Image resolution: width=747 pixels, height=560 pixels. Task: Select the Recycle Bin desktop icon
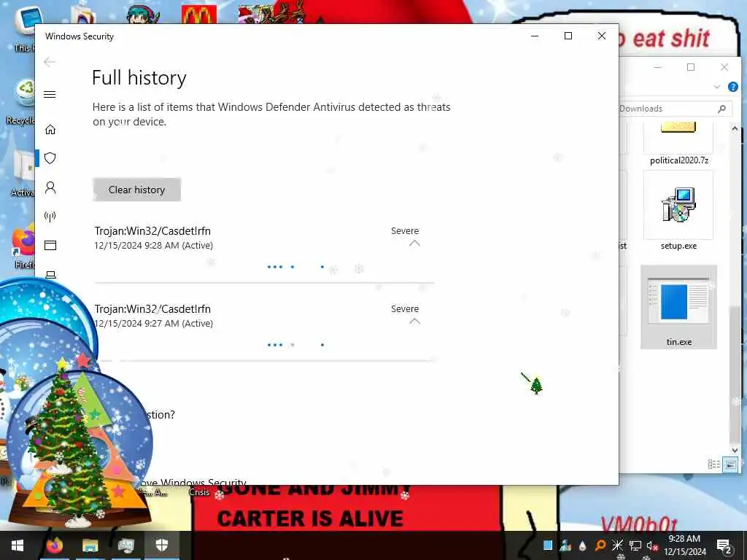pos(21,102)
